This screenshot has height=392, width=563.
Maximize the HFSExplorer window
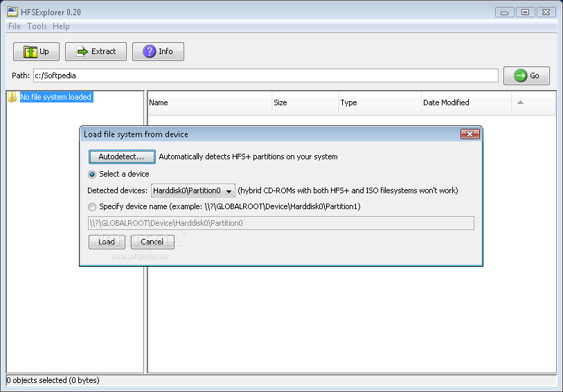point(525,12)
